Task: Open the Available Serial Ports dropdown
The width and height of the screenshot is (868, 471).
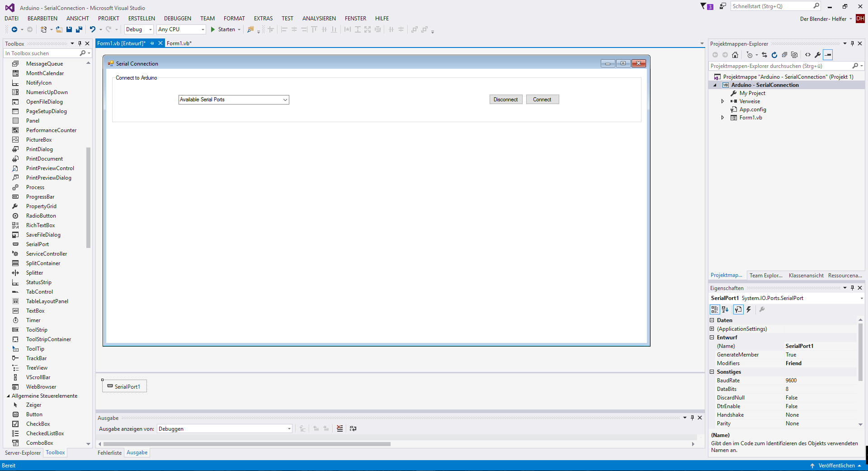Action: 285,100
